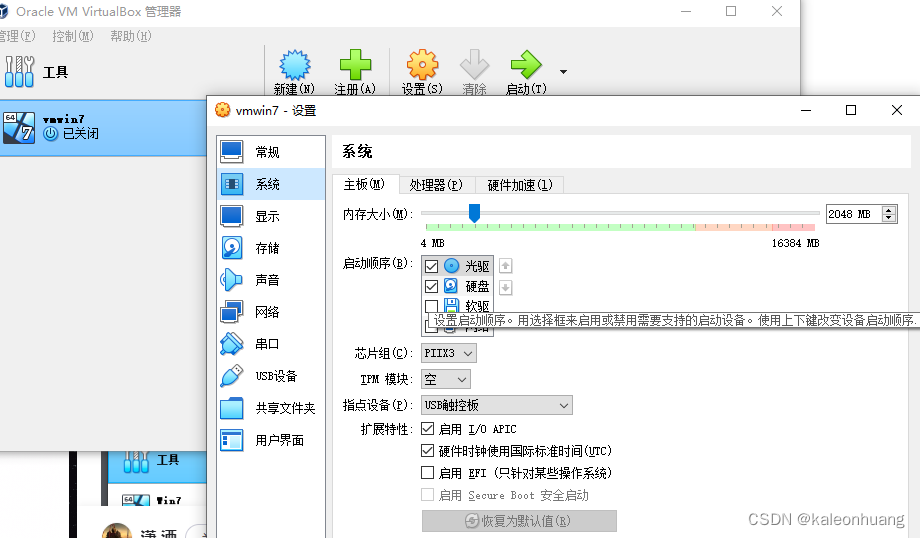Open the 芯片组 PIIX3 dropdown
Screen dimensions: 920x538
click(449, 353)
